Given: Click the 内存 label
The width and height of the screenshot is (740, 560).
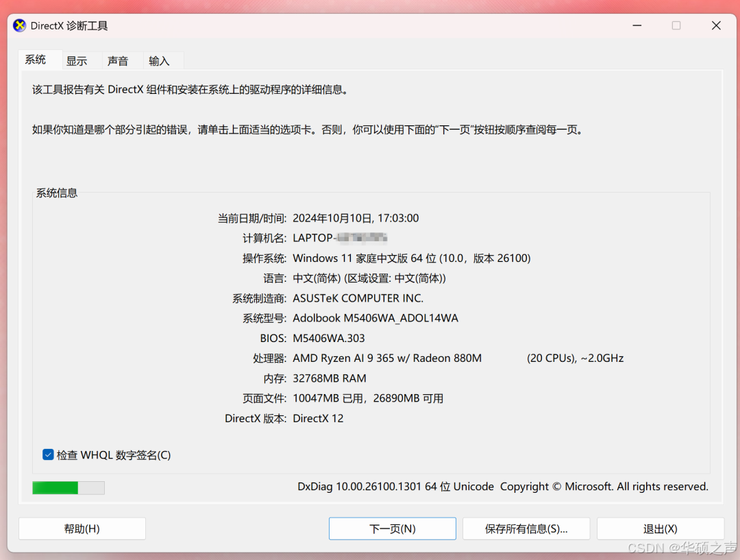Looking at the screenshot, I should tap(275, 378).
